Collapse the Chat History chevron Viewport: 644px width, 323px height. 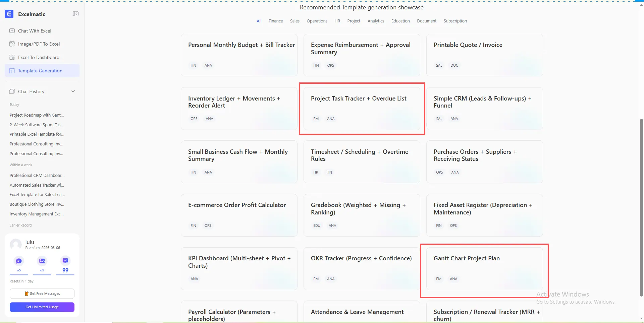73,91
